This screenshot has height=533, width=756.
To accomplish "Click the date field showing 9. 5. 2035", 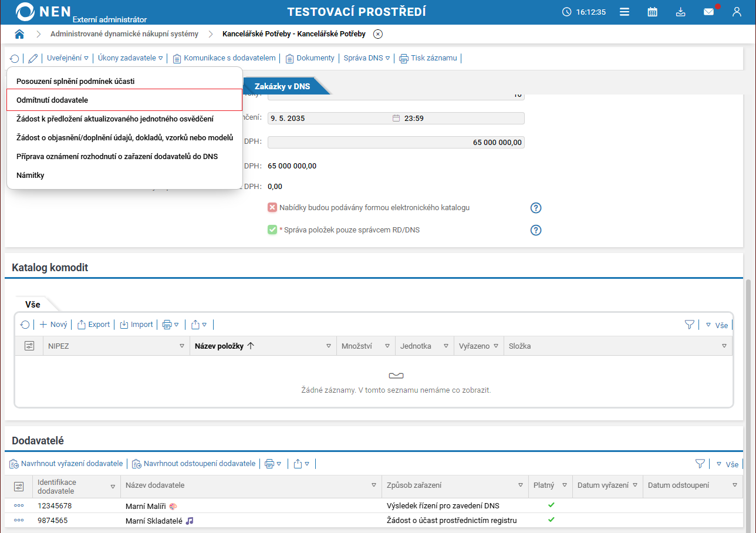I will (329, 118).
